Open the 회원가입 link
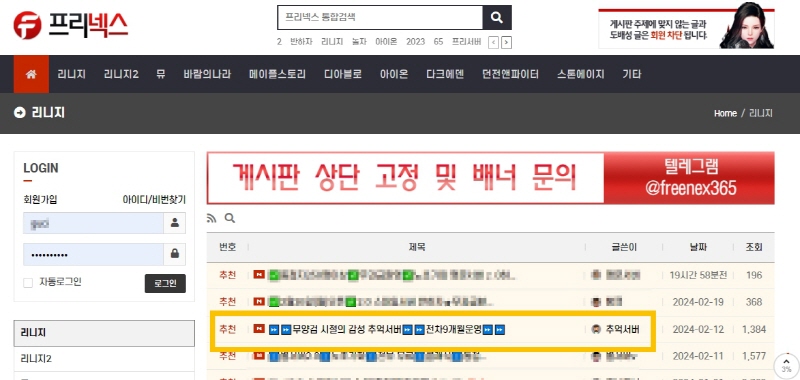The height and width of the screenshot is (380, 800). point(40,199)
